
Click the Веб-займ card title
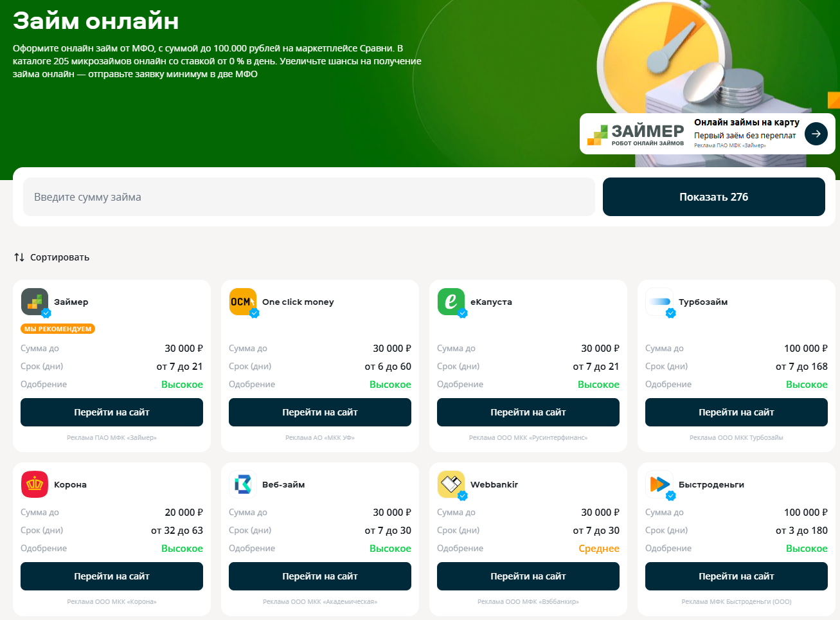[x=283, y=484]
